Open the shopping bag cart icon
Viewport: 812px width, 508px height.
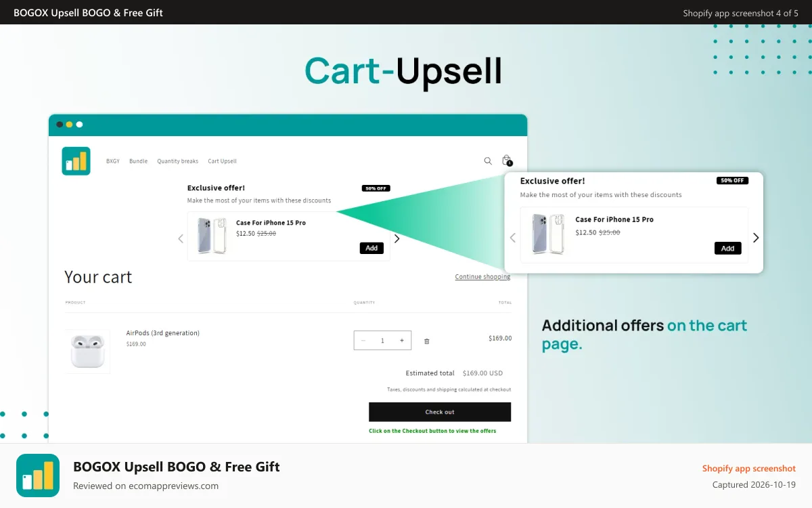(507, 161)
